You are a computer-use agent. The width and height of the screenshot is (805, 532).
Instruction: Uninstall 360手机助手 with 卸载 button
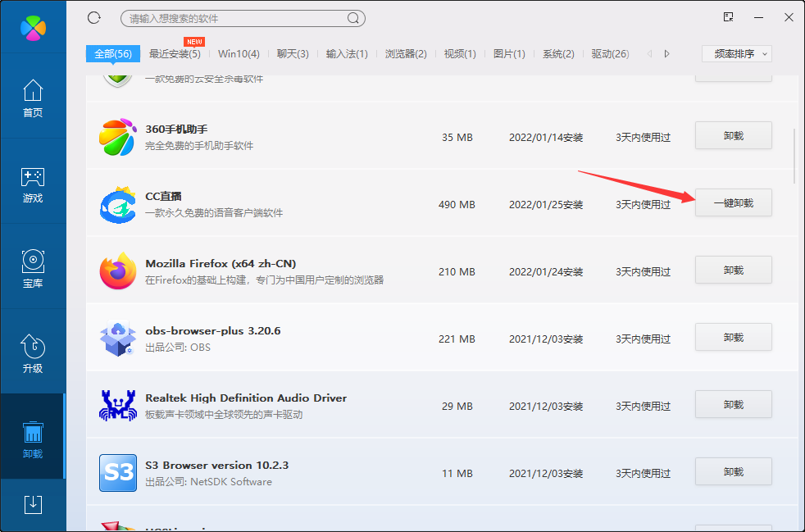(734, 135)
